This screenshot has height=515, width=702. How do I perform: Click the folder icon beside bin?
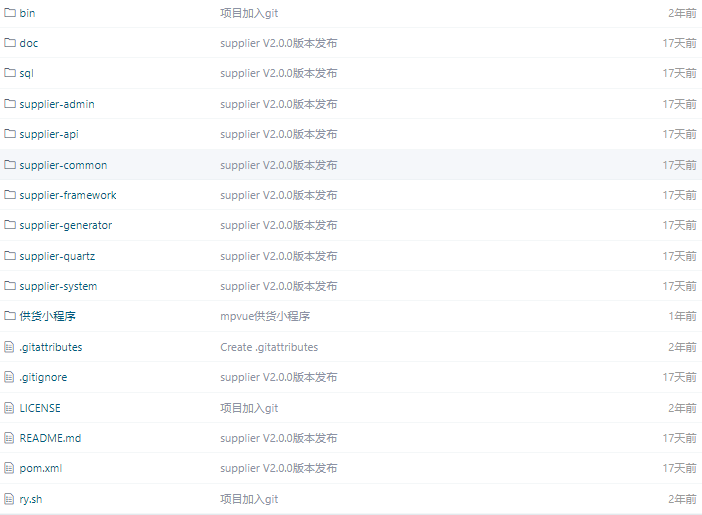point(10,13)
